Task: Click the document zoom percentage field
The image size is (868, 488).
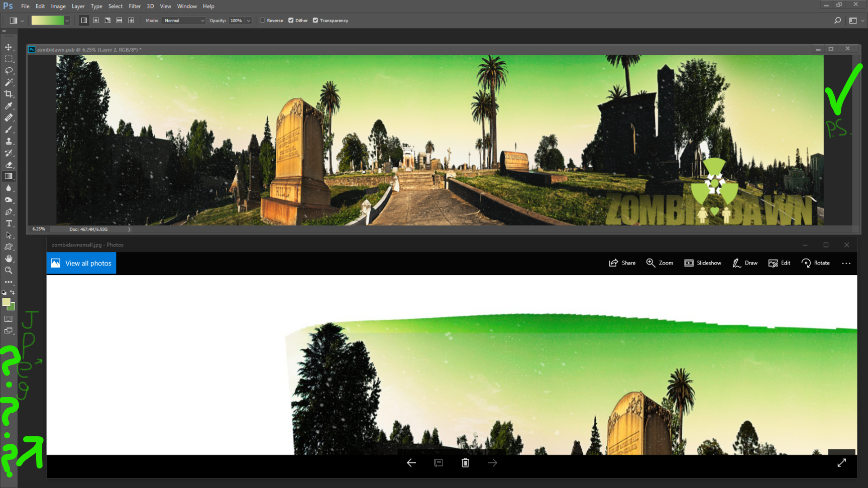Action: [x=39, y=229]
